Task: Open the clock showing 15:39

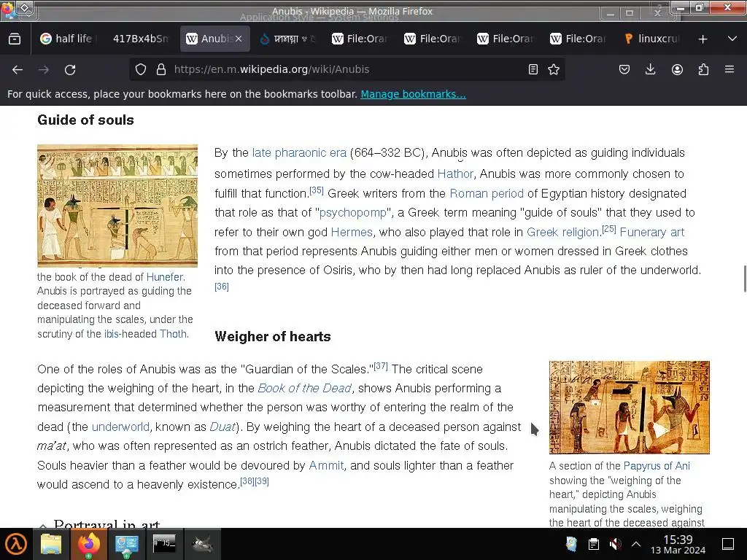Action: [678, 544]
